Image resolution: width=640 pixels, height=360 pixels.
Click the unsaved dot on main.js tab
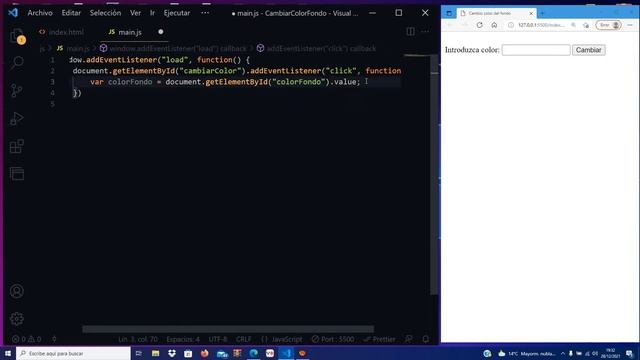tap(161, 31)
